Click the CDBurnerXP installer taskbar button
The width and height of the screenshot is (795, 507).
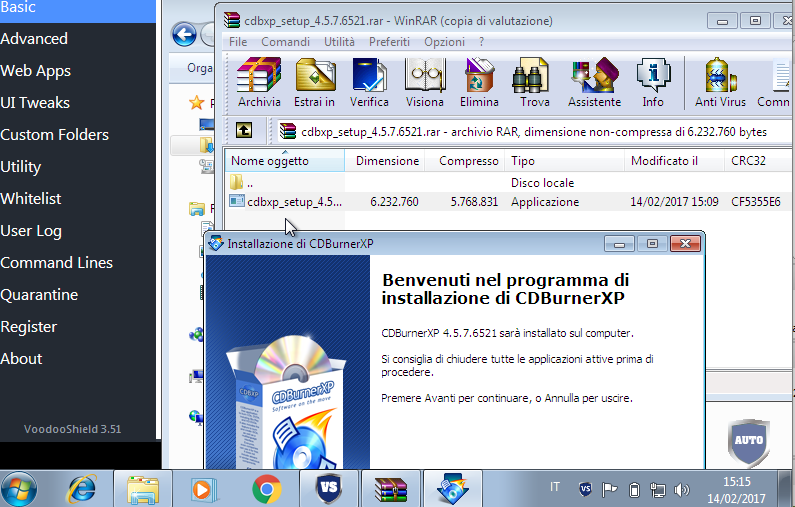pyautogui.click(x=453, y=488)
